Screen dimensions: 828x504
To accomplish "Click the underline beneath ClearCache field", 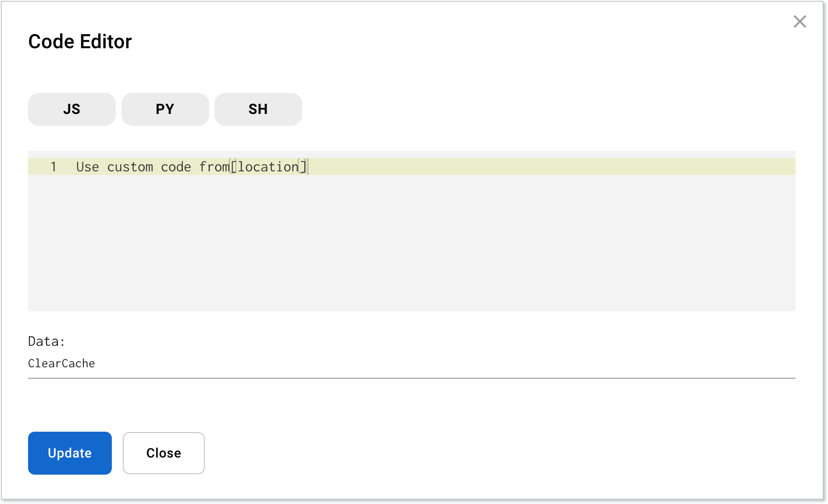I will pos(412,377).
